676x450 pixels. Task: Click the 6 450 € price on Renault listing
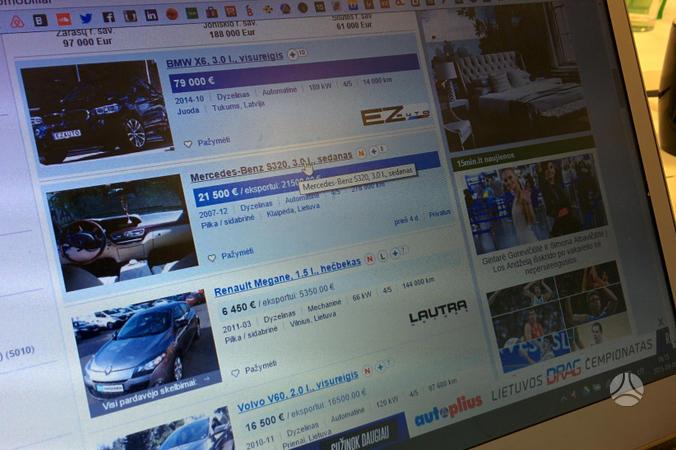pyautogui.click(x=239, y=309)
